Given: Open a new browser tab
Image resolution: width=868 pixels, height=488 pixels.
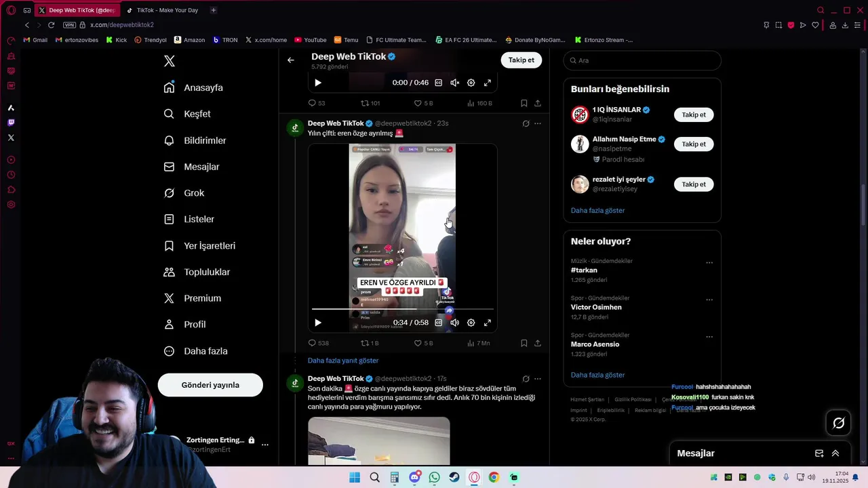Looking at the screenshot, I should (x=214, y=10).
